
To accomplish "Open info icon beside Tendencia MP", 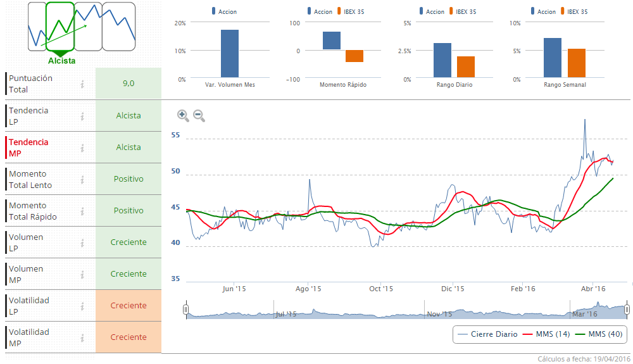I will pyautogui.click(x=82, y=147).
